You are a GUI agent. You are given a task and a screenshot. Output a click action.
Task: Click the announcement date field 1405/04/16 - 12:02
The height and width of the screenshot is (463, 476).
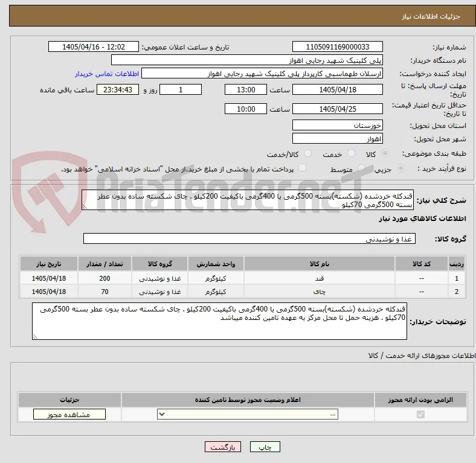(x=94, y=46)
